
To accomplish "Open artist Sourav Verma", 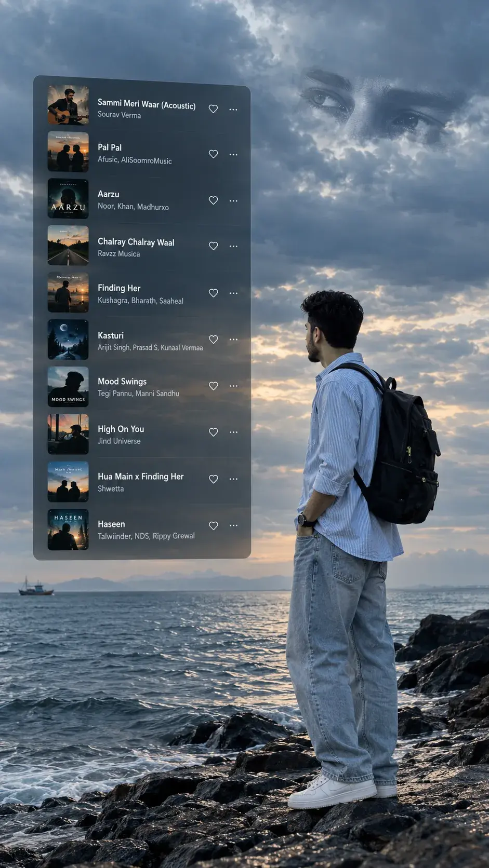I will click(x=119, y=115).
